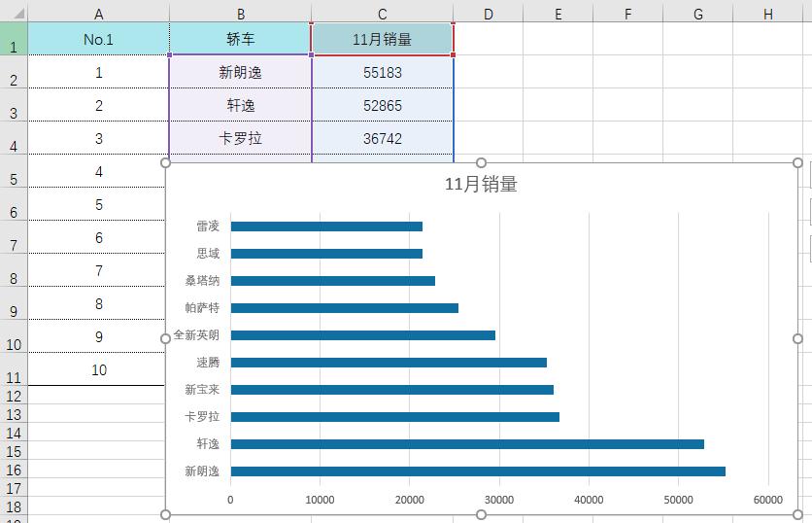
Task: Click chart bottom-middle resize handle
Action: 481,514
